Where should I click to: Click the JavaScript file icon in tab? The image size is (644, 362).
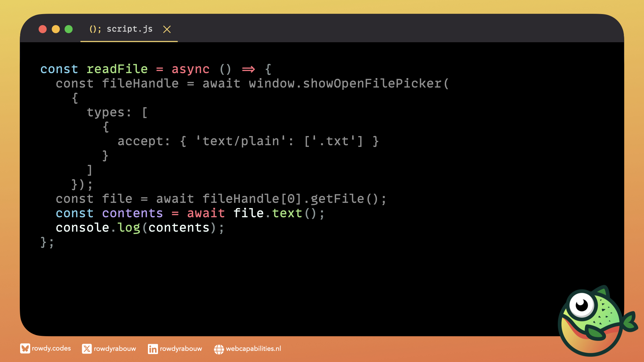pos(95,29)
